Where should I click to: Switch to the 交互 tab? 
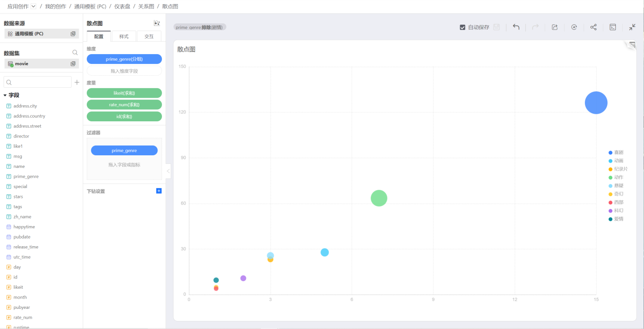149,37
